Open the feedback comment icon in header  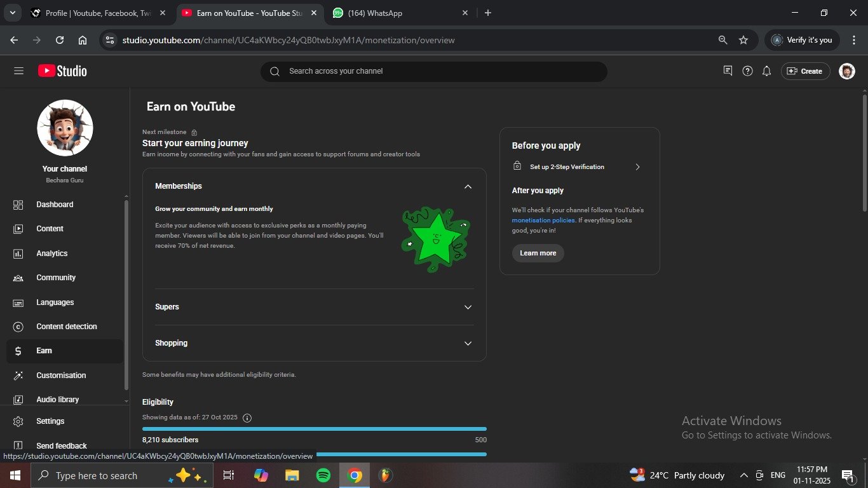(728, 71)
